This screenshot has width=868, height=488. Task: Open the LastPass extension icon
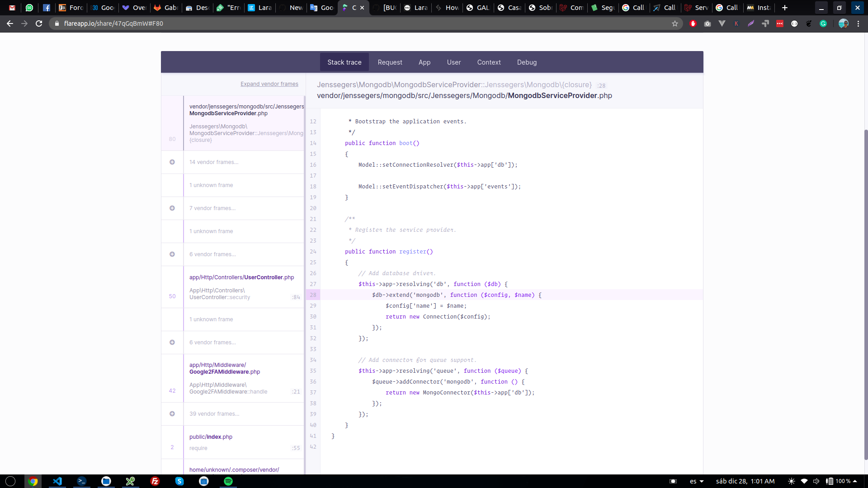click(780, 23)
